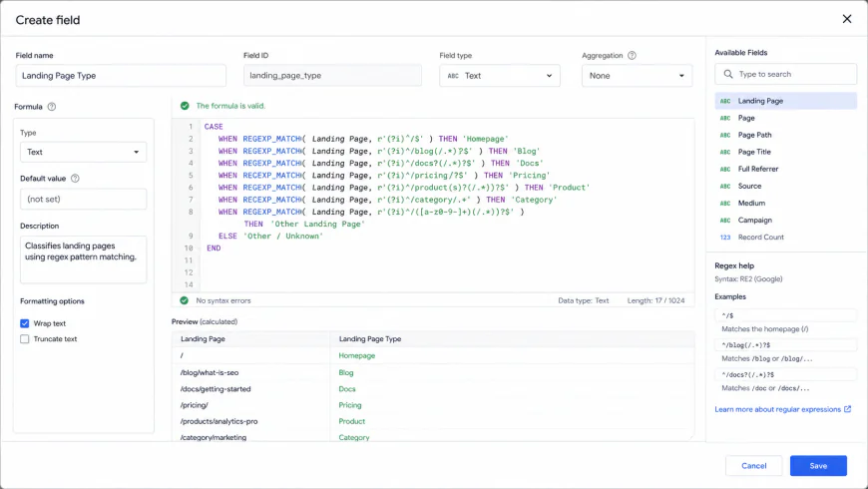868x489 pixels.
Task: Open the Aggregation None dropdown
Action: tap(637, 75)
